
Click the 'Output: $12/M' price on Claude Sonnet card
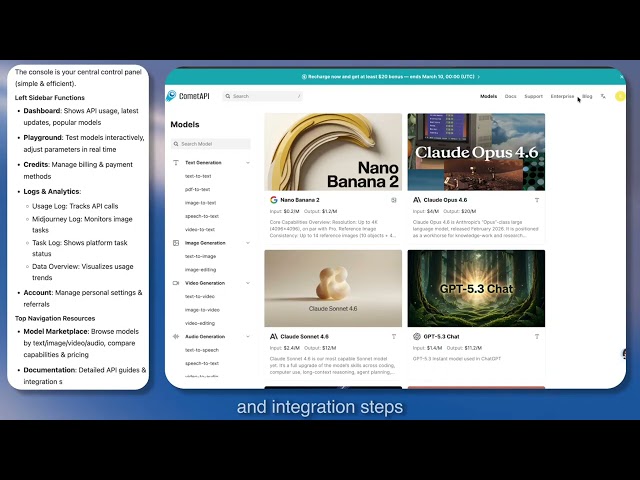(320, 348)
